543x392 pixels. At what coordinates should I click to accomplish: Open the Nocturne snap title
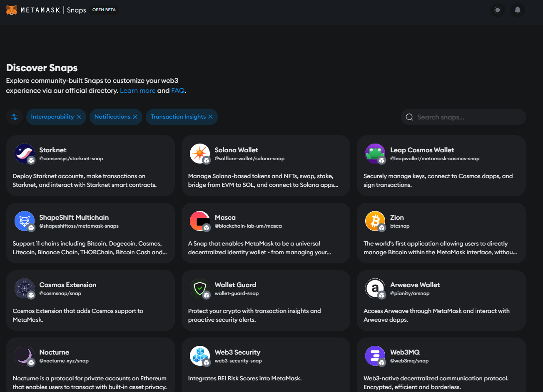54,352
